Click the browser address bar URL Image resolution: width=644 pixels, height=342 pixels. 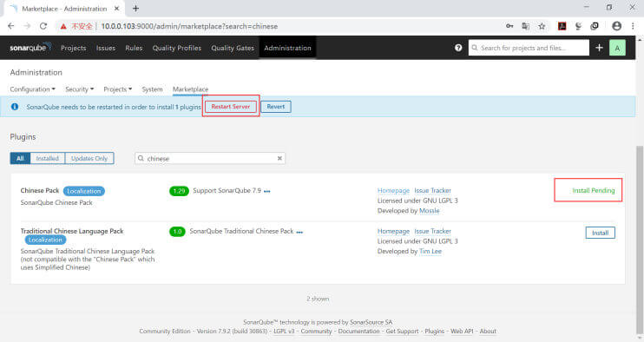[x=189, y=26]
